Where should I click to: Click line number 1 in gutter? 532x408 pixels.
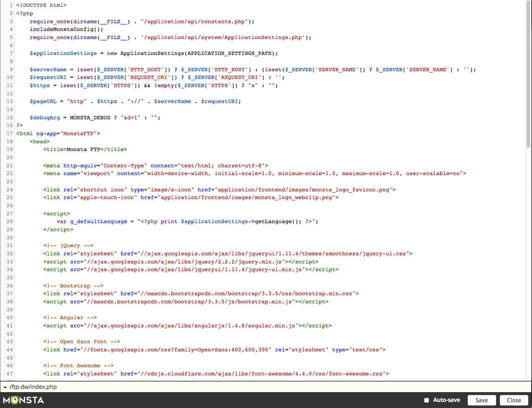pyautogui.click(x=11, y=5)
